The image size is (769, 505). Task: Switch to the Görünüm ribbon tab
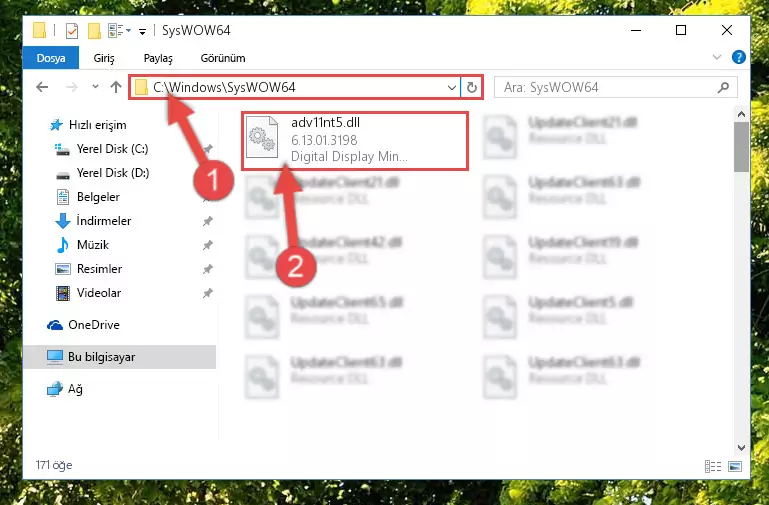[223, 58]
